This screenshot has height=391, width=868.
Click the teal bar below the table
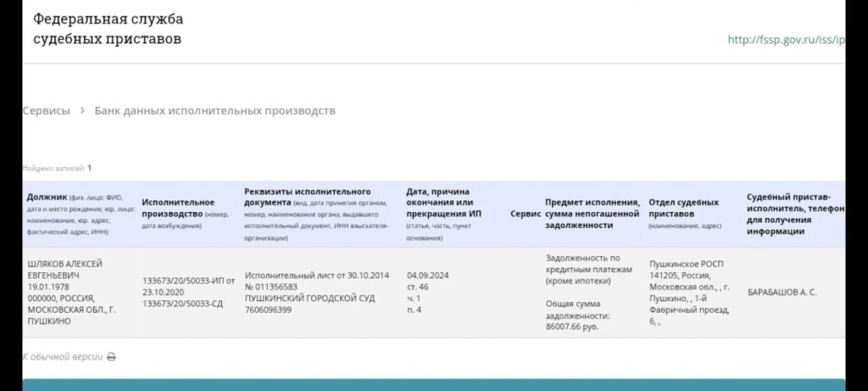click(x=433, y=385)
